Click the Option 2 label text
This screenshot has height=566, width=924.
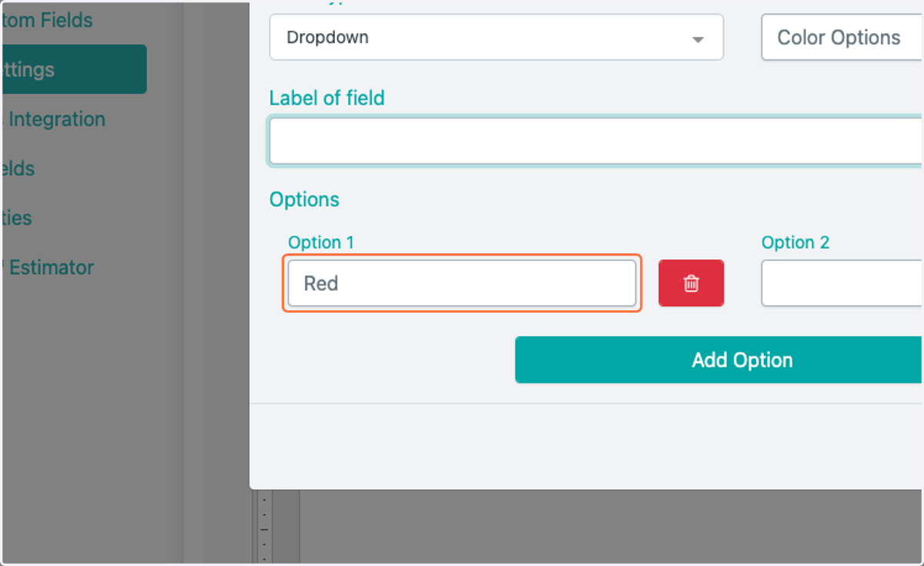pyautogui.click(x=795, y=243)
